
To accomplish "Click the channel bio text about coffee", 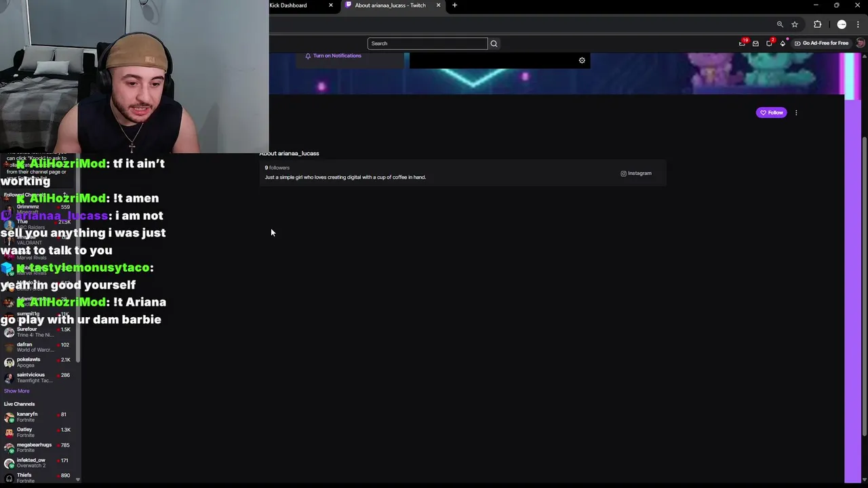I will (345, 178).
